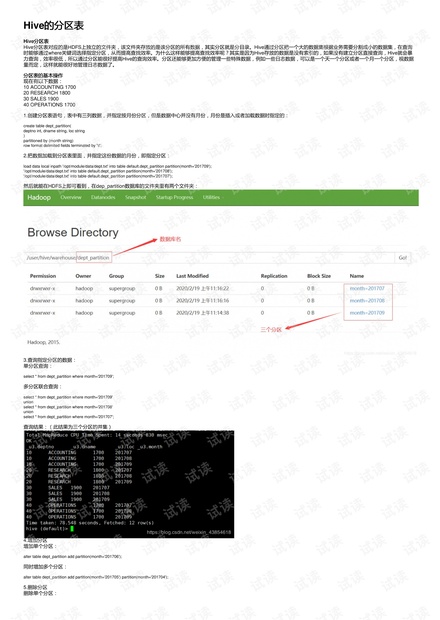The image size is (440, 620).
Task: Click the Browse Directory heading
Action: click(x=73, y=232)
